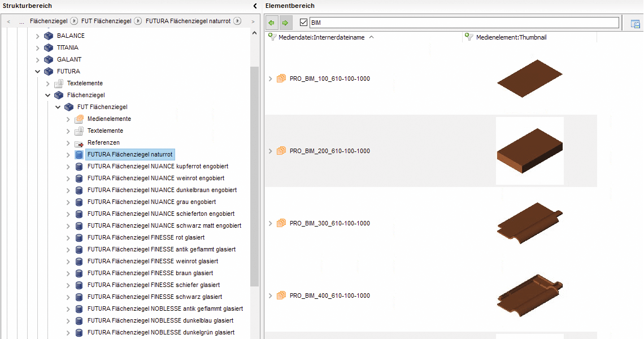Click the tree scrollbar up arrow
The image size is (644, 339).
click(x=254, y=33)
